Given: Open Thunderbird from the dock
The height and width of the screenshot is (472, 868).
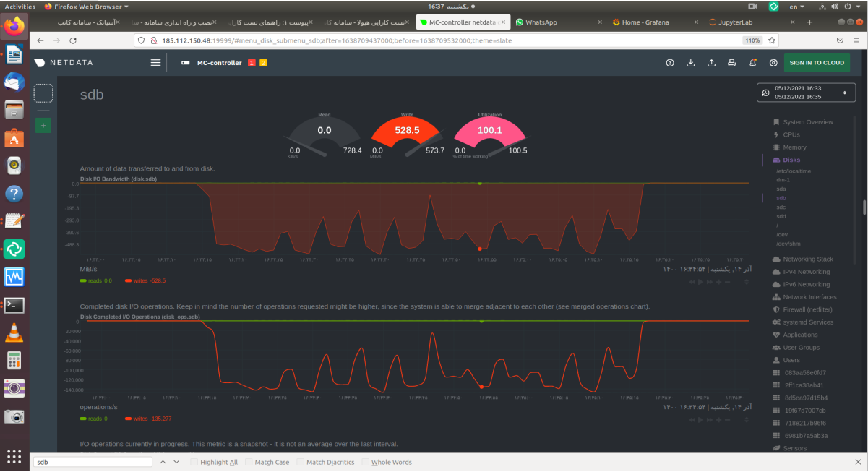Looking at the screenshot, I should (x=14, y=82).
